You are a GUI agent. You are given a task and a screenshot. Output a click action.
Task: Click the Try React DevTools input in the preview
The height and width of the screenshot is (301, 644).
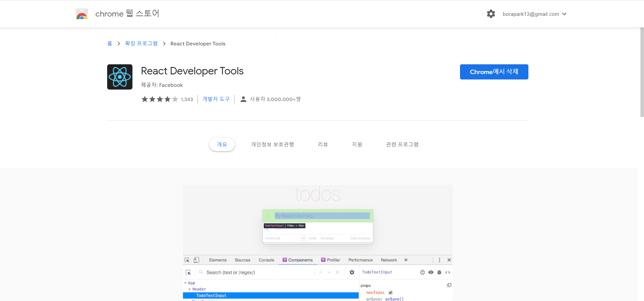click(x=322, y=216)
